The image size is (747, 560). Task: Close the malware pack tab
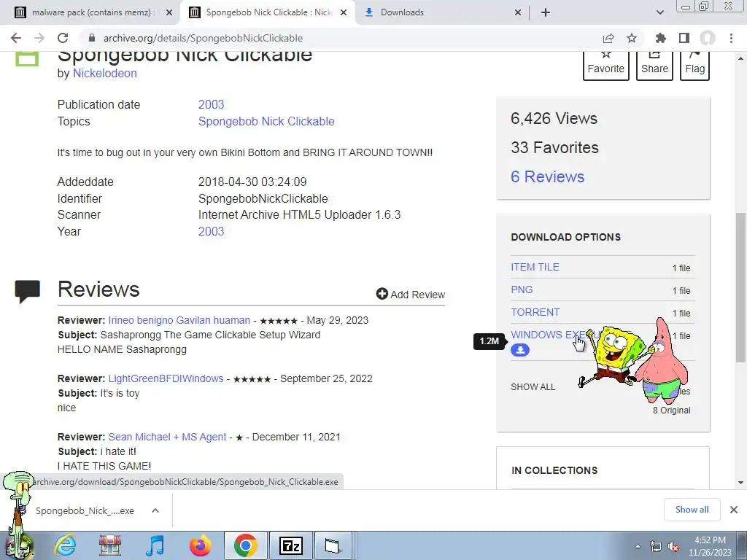(169, 13)
